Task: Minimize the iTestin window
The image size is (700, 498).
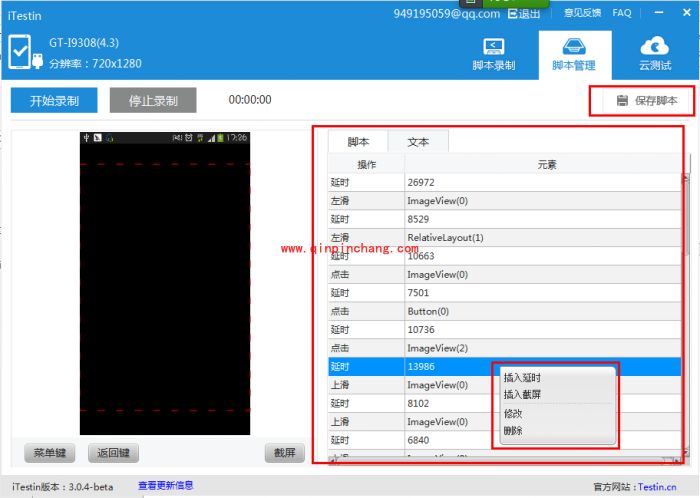Action: [659, 13]
